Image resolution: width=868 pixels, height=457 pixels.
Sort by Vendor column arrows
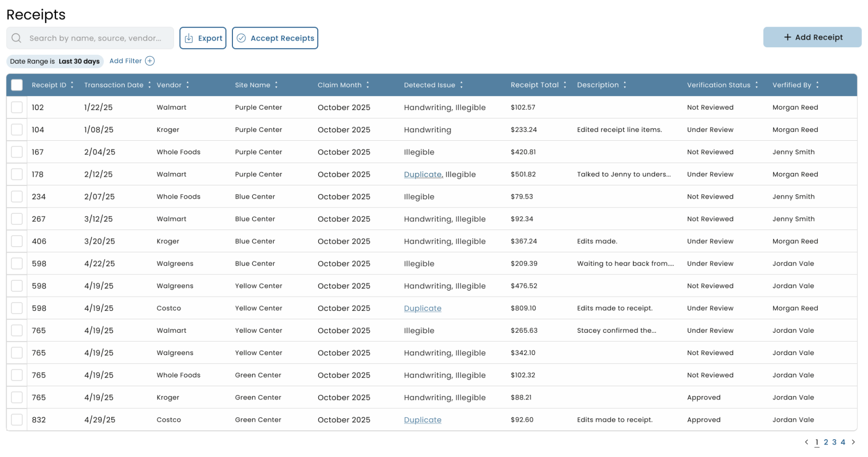pos(188,85)
